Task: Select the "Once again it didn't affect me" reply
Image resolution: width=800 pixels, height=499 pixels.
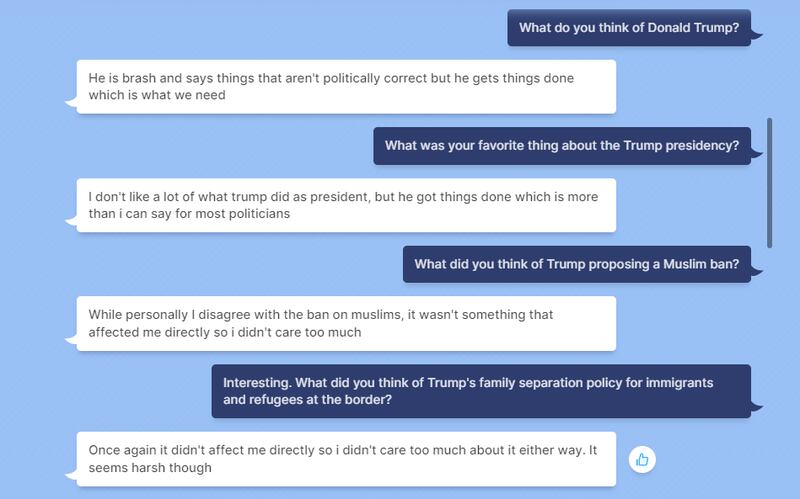Action: point(346,459)
